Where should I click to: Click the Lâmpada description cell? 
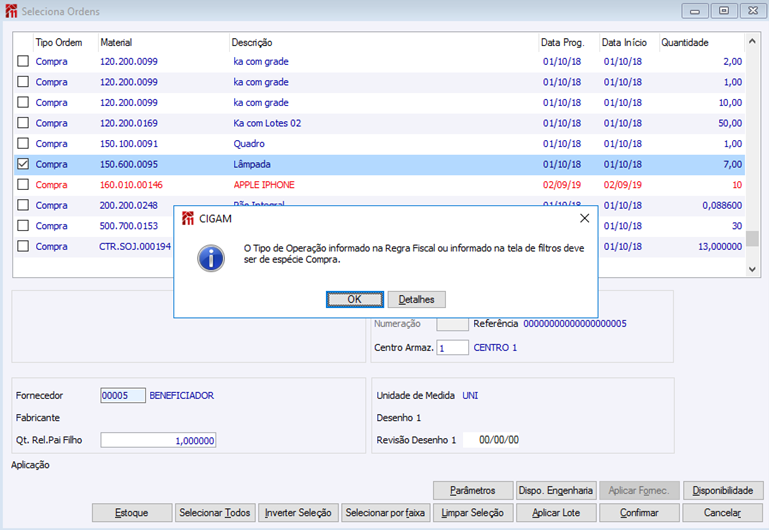coord(252,164)
